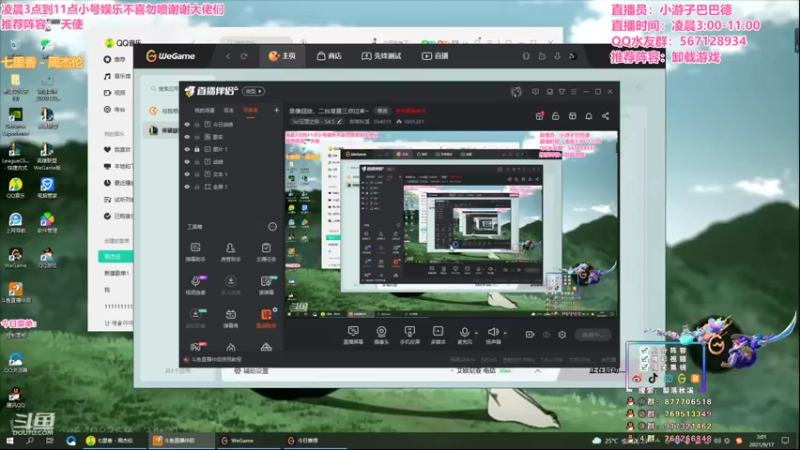
Task: Open 新建歌单1 playlist in QQ Music
Action: coord(116,273)
